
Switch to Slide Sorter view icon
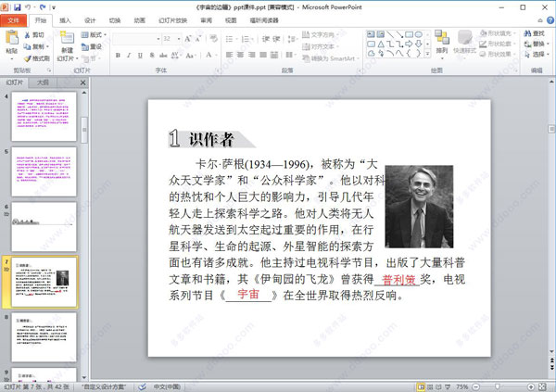point(430,386)
